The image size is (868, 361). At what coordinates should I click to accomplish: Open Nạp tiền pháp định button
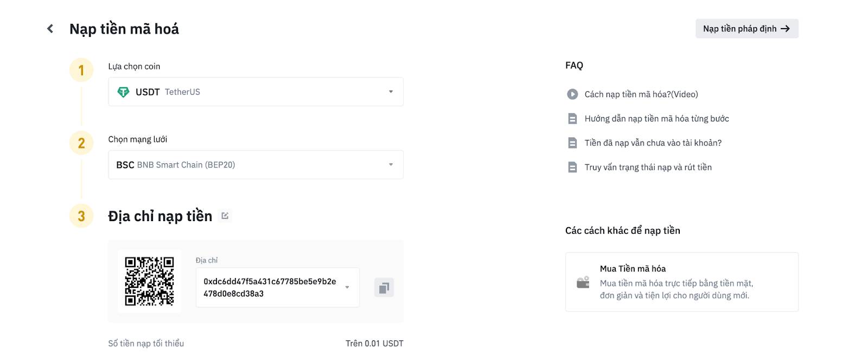[747, 29]
